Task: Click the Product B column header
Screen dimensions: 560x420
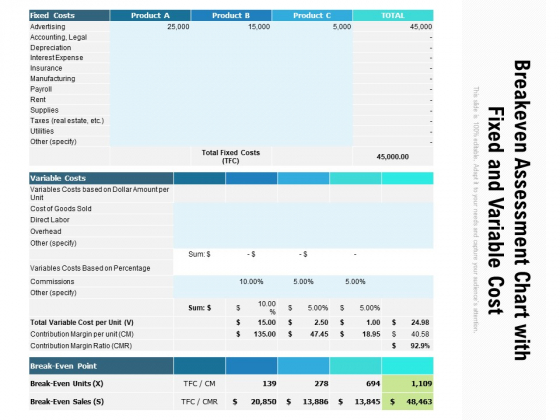Action: tap(231, 15)
